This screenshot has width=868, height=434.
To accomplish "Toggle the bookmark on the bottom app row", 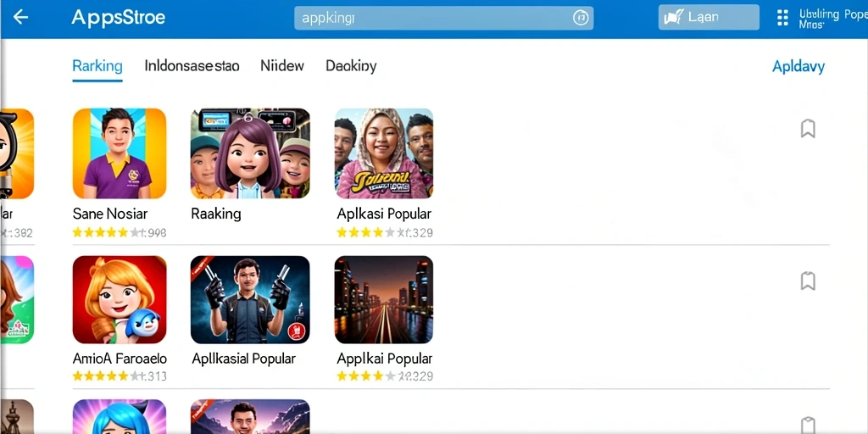I will pyautogui.click(x=808, y=425).
